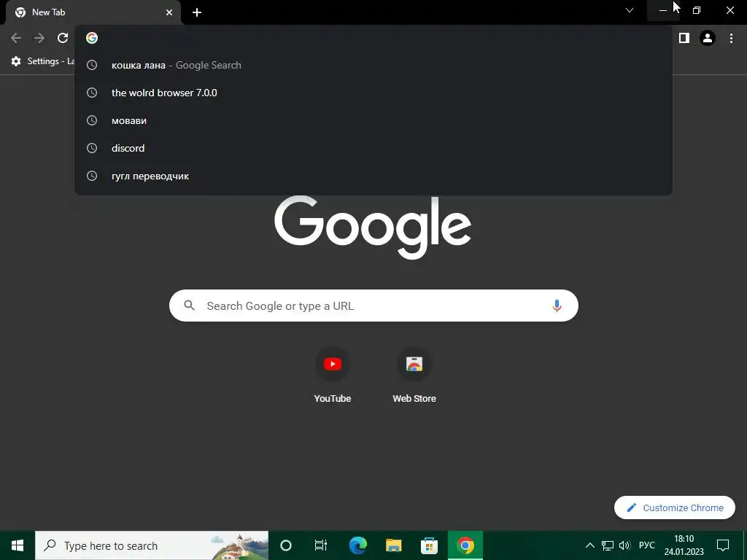Start voice search with microphone icon
This screenshot has height=560, width=747.
[557, 306]
